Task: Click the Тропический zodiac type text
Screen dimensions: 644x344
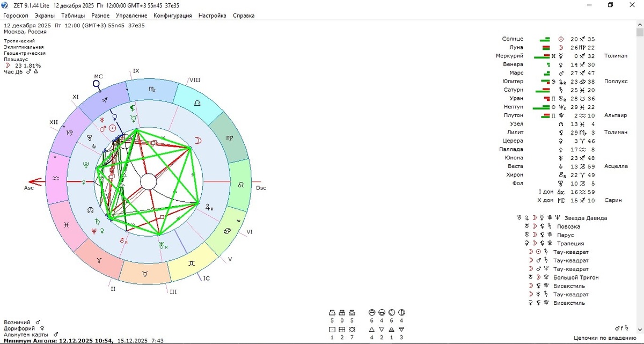Action: 19,41
